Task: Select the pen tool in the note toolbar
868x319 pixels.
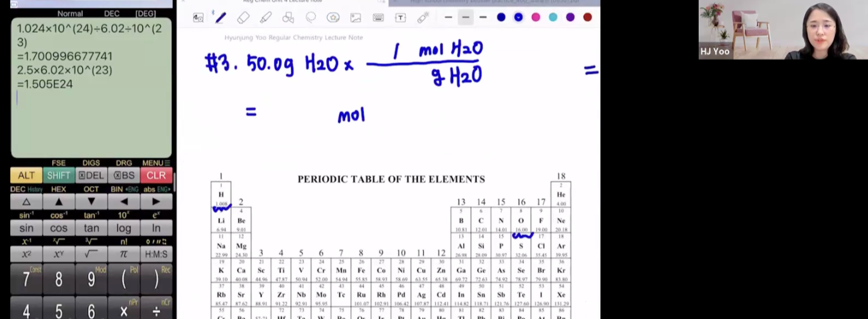Action: (220, 17)
